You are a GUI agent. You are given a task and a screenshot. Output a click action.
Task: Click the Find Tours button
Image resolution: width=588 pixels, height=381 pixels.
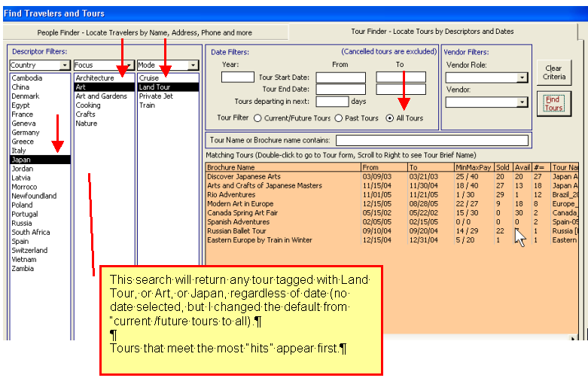point(553,103)
